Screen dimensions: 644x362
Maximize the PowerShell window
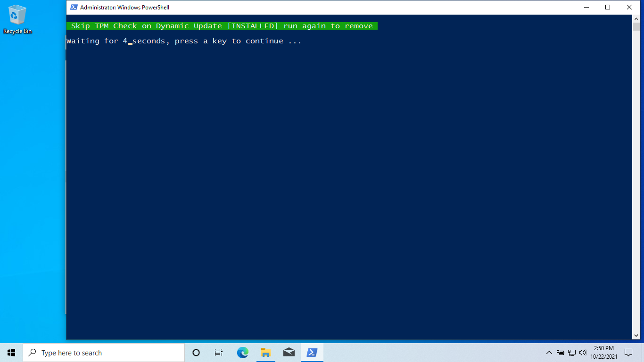coord(608,7)
